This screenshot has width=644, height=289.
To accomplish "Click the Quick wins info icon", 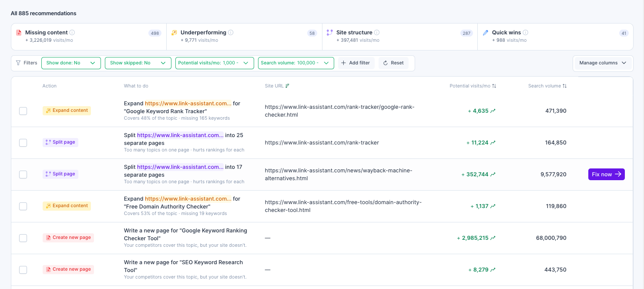I will tap(526, 33).
